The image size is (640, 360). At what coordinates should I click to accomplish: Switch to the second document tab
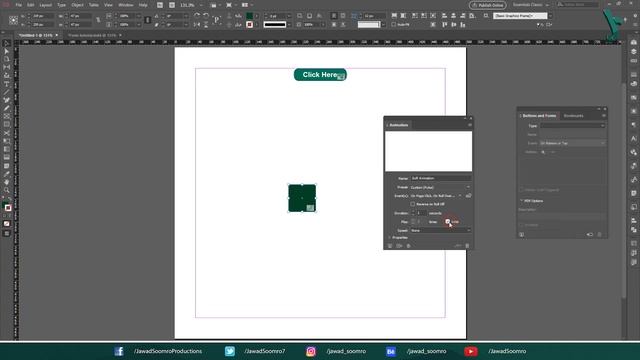pos(92,36)
